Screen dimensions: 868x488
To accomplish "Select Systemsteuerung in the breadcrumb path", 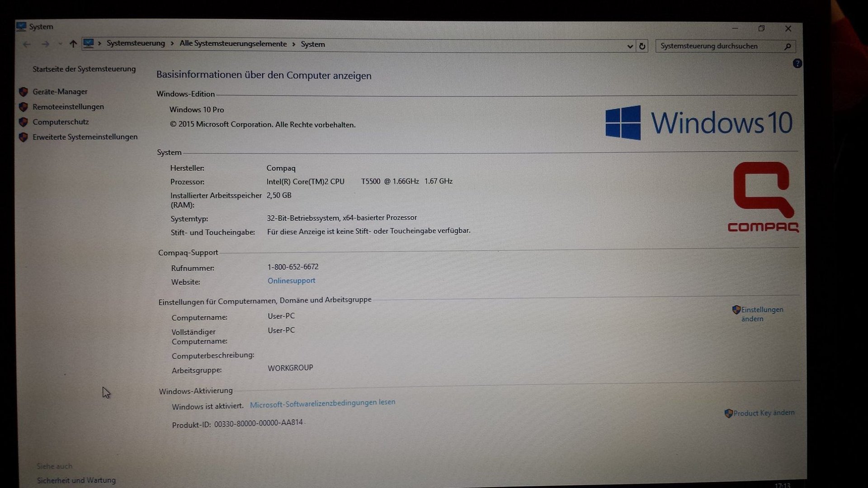I will click(x=136, y=43).
